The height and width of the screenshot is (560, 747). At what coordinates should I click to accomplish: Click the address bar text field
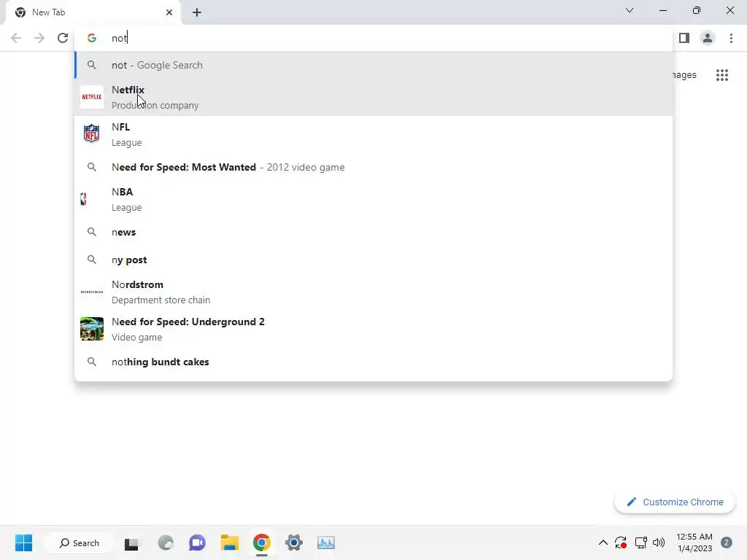373,38
